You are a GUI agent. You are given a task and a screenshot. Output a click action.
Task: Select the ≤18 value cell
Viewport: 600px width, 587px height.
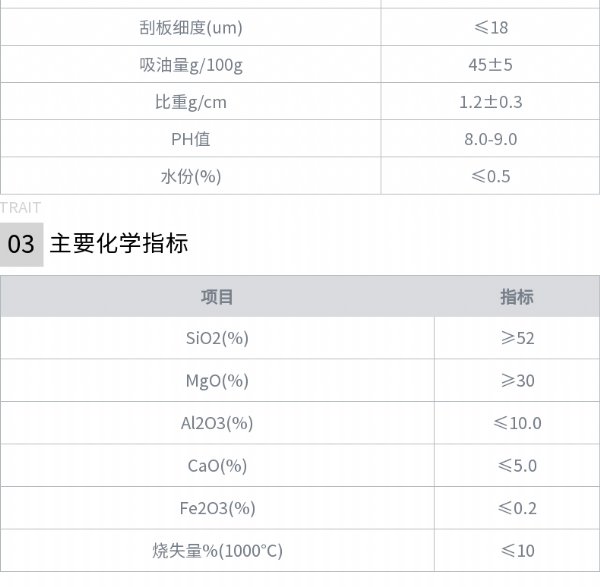click(490, 28)
